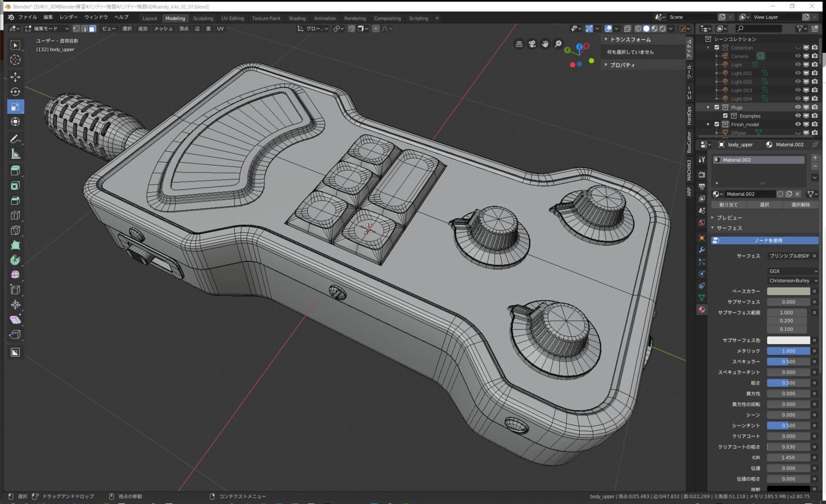Open the World properties tab icon
This screenshot has width=826, height=504.
[x=702, y=223]
